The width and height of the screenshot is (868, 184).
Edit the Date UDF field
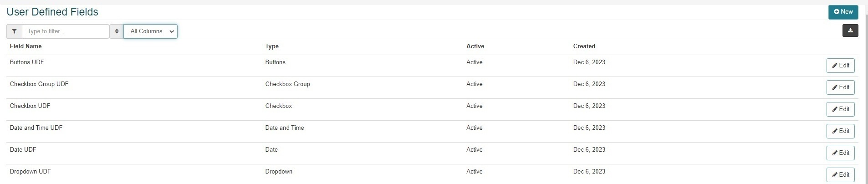click(840, 153)
